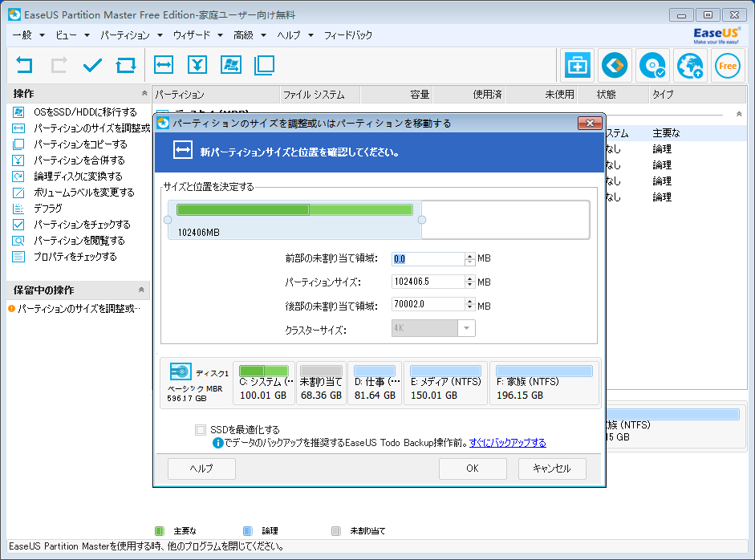Collapse the 保留中の操作 panel section
The image size is (755, 560).
[x=141, y=290]
